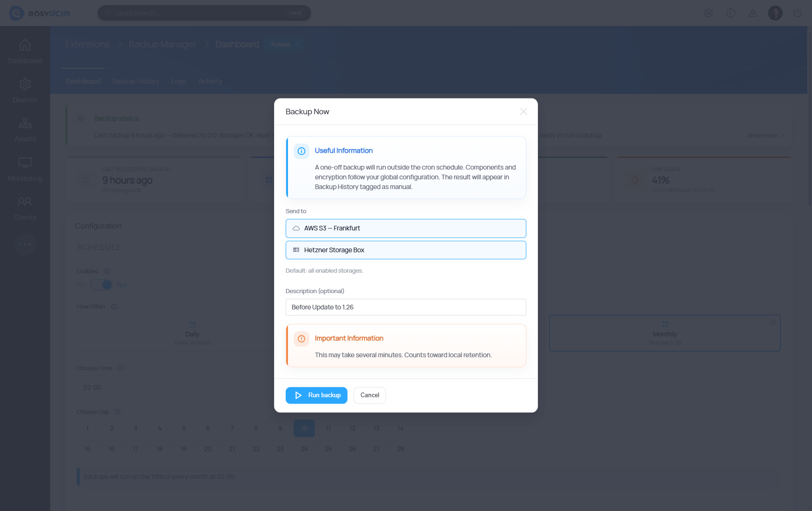Click the AWS S3 cloud icon
The width and height of the screenshot is (812, 511).
[296, 228]
